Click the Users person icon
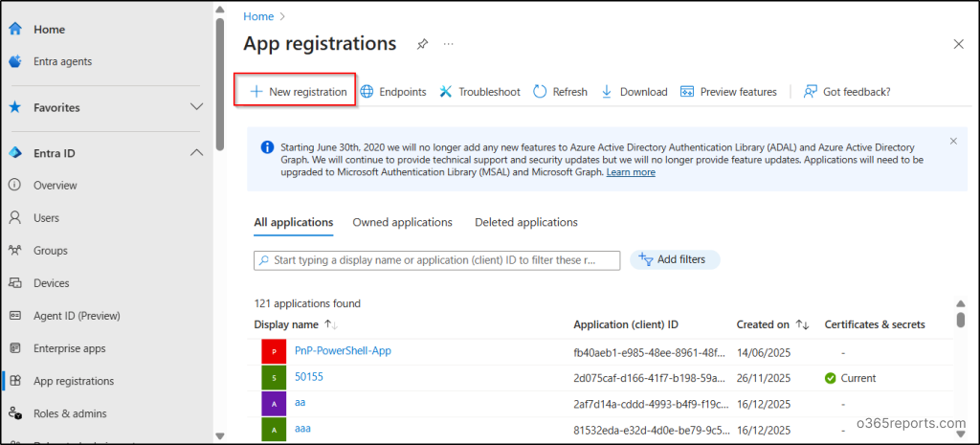980x445 pixels. pyautogui.click(x=15, y=217)
